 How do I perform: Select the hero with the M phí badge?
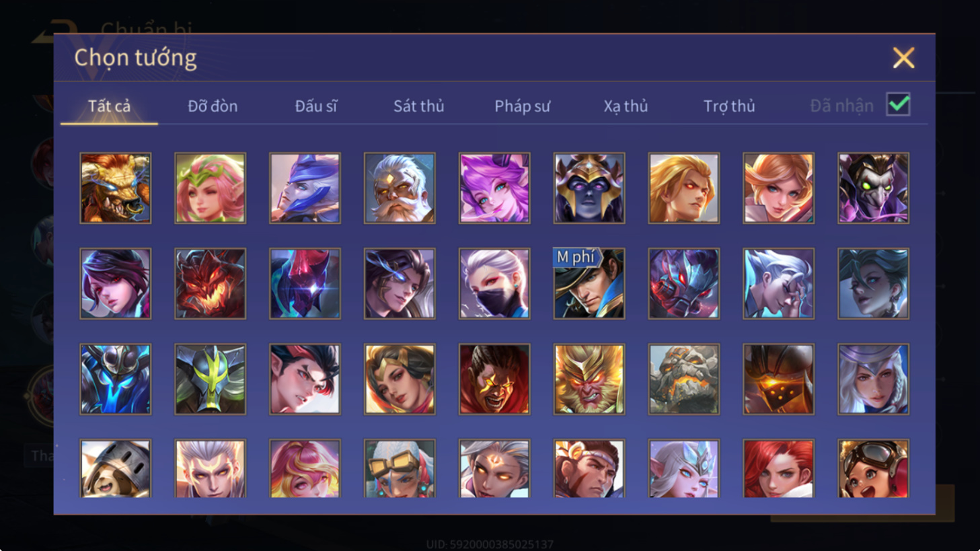coord(589,283)
